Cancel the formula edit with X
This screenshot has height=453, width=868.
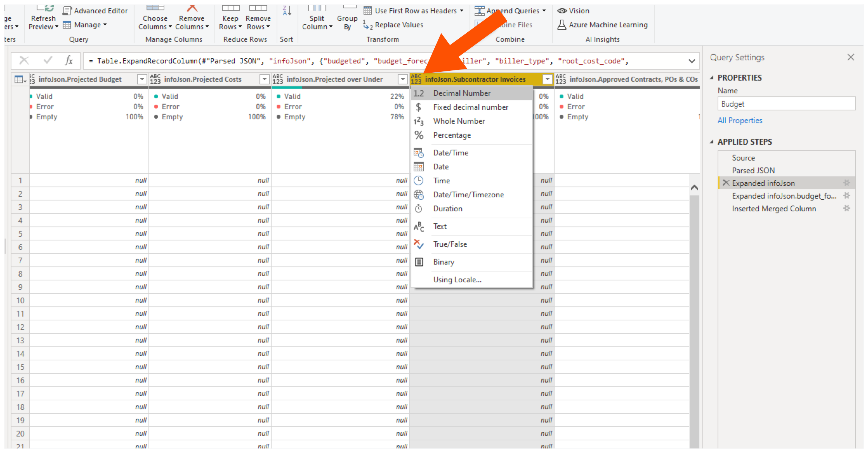[24, 61]
